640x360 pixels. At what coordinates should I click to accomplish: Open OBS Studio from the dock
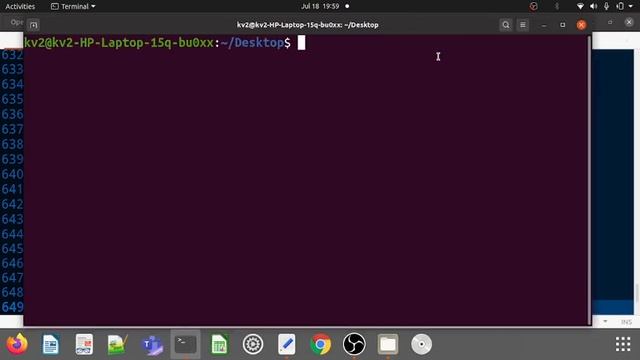[x=354, y=344]
